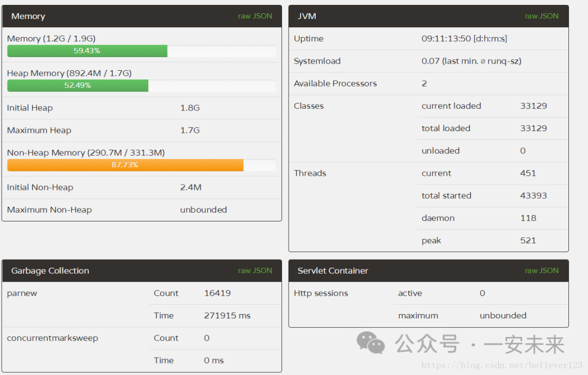Select the Http sessions 'active' label
Screen dimensions: 588x375
pyautogui.click(x=410, y=293)
